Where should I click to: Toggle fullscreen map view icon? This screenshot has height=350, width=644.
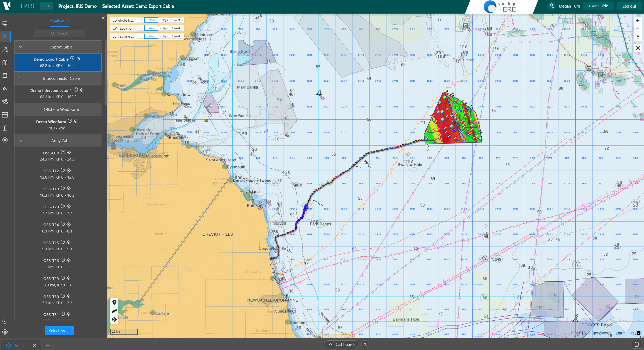pos(638,48)
